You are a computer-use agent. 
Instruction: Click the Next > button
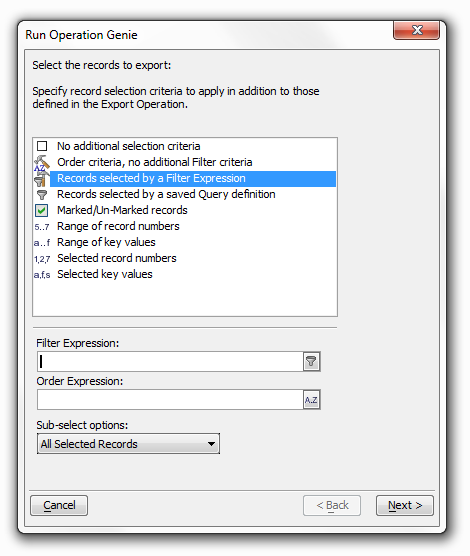click(405, 505)
